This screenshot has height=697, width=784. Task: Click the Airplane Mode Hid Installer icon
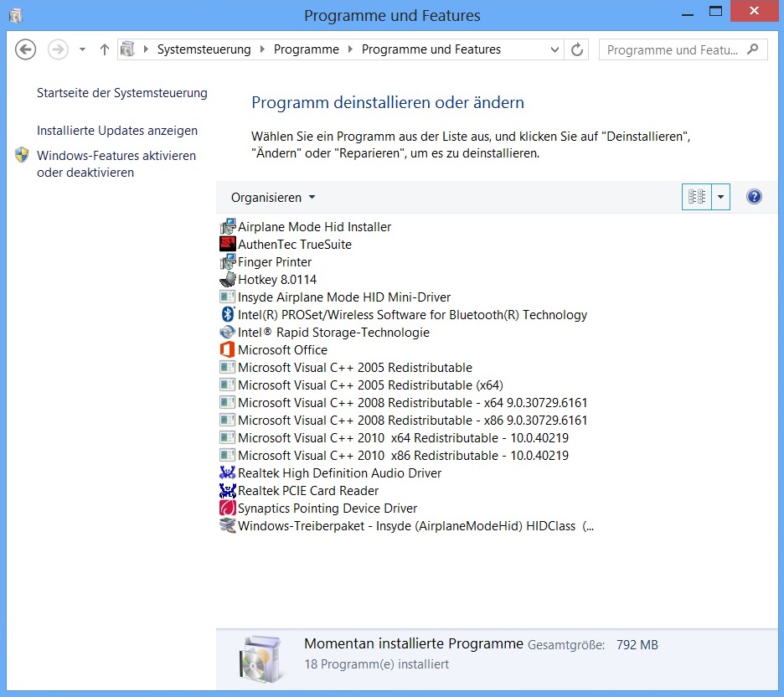pos(228,226)
